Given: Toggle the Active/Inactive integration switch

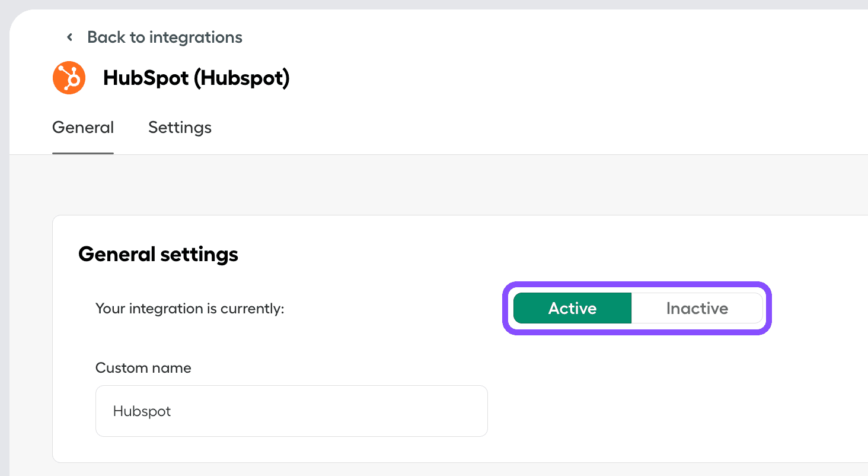Looking at the screenshot, I should 636,308.
